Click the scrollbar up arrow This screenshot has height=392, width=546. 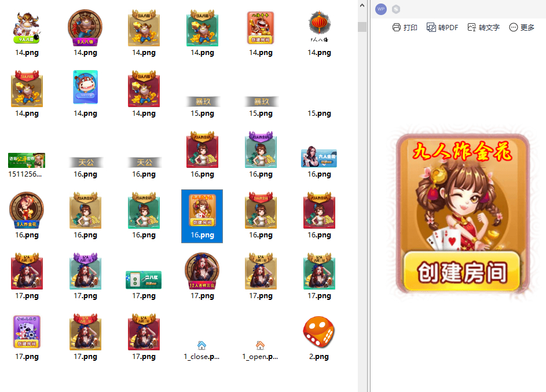[x=362, y=6]
